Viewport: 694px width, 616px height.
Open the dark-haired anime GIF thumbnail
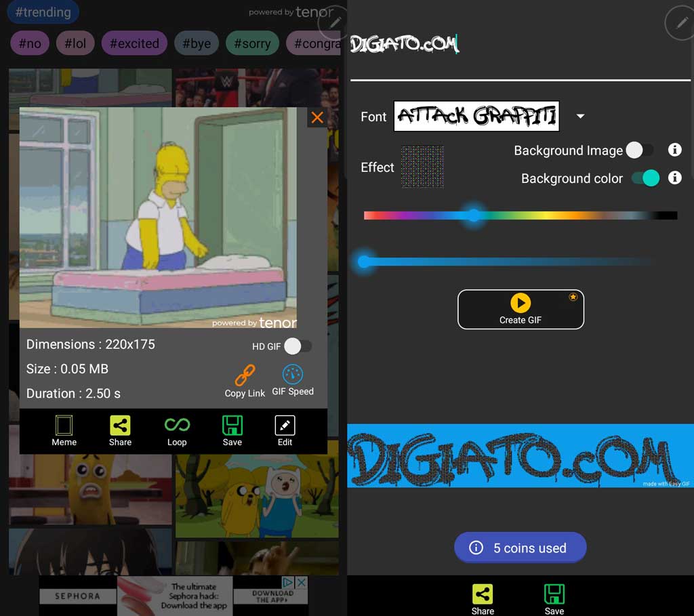pos(90,552)
